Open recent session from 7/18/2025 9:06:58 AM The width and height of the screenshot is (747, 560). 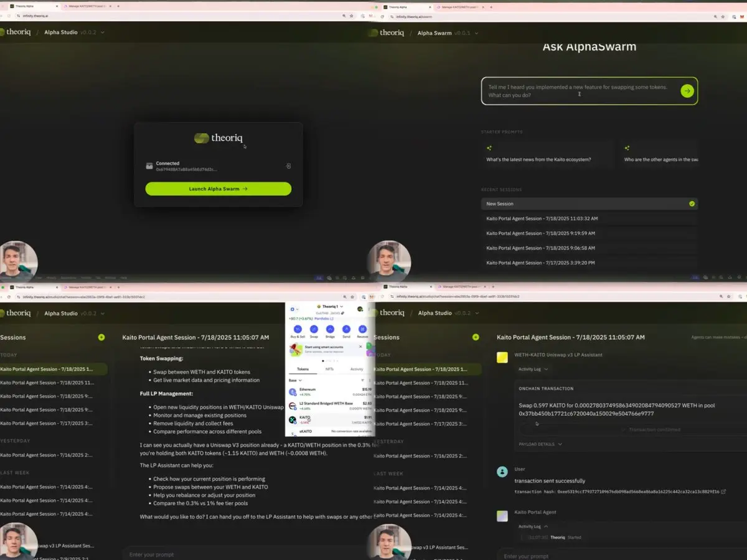pos(590,248)
